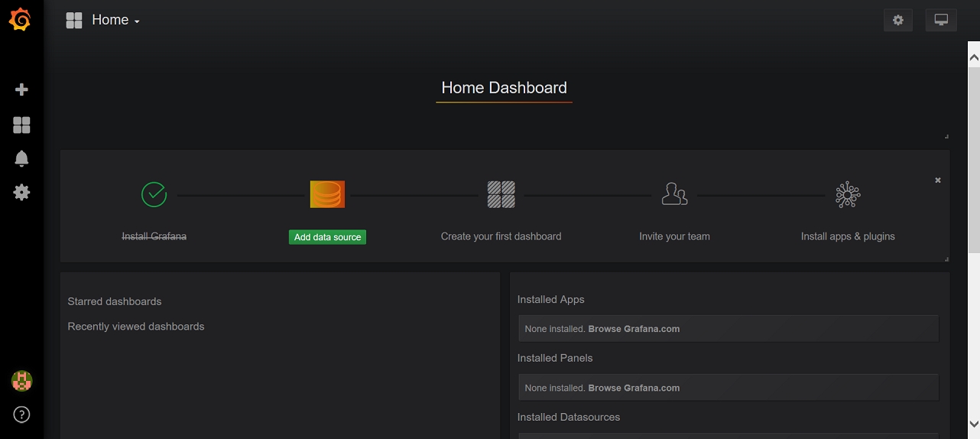
Task: Close the getting started panel
Action: tap(938, 180)
